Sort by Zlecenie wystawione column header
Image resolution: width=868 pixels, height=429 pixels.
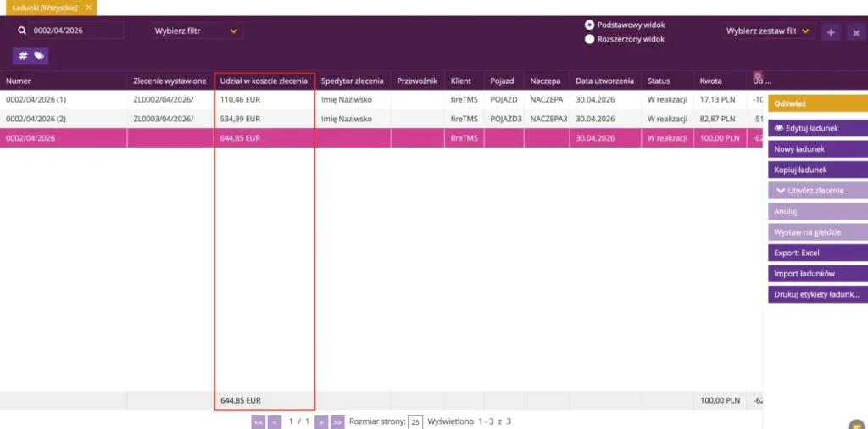[170, 81]
